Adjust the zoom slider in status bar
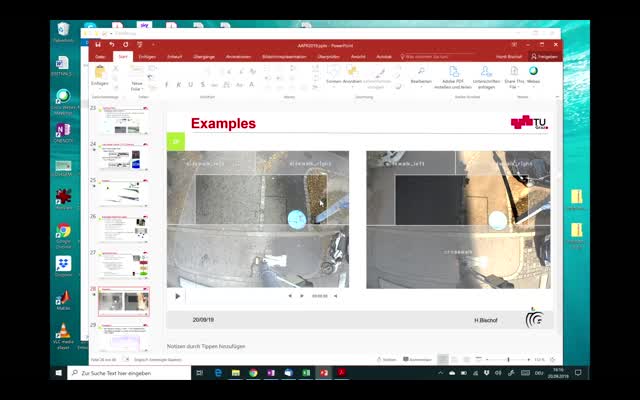Image resolution: width=640 pixels, height=400 pixels. pos(508,360)
